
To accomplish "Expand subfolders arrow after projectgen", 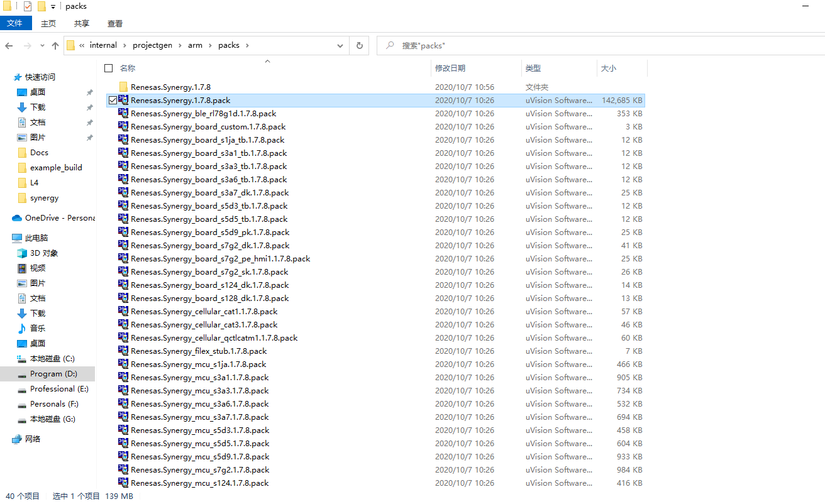I will (x=180, y=45).
